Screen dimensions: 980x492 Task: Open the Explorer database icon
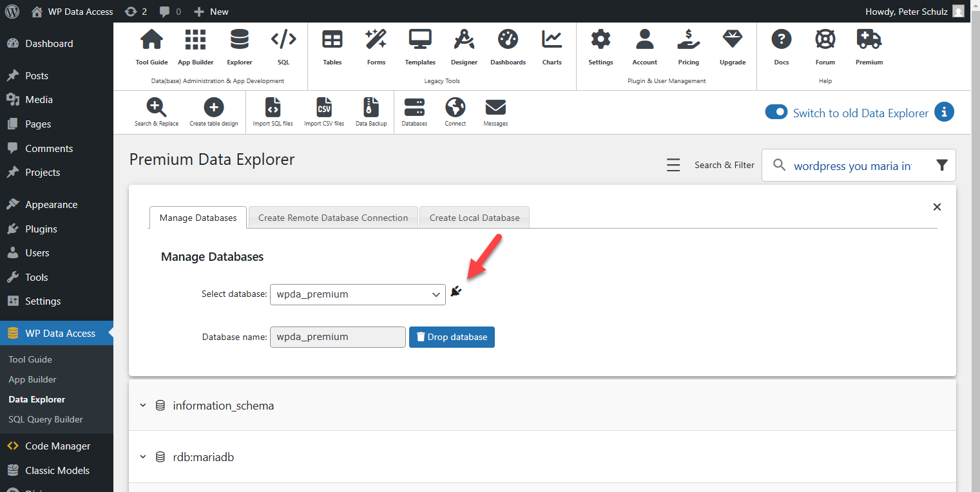tap(239, 39)
